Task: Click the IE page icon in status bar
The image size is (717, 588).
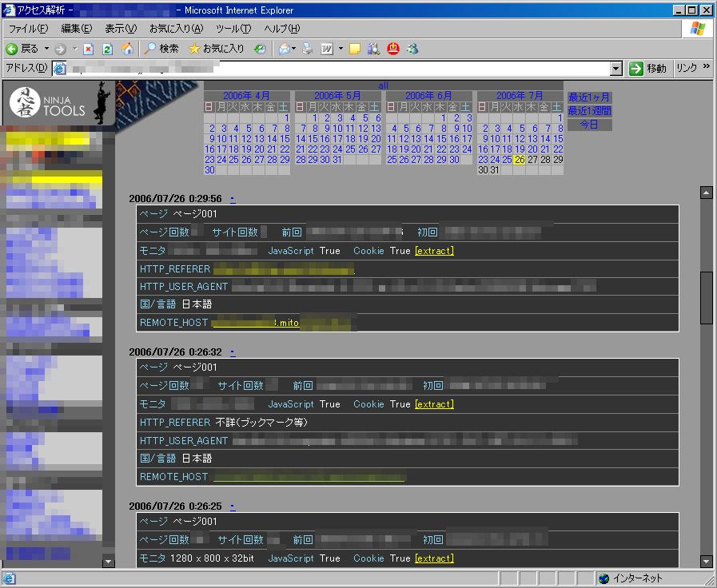Action: tap(9, 578)
